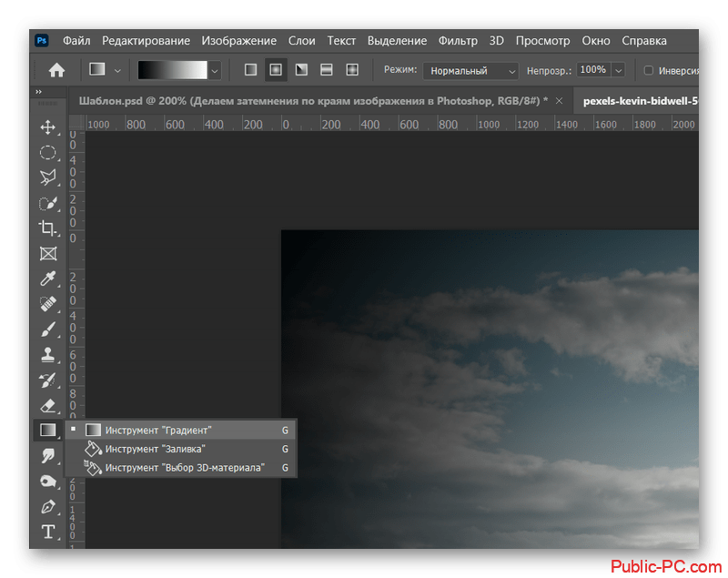
Task: Enable the Инверсия checkbox
Action: tap(648, 70)
